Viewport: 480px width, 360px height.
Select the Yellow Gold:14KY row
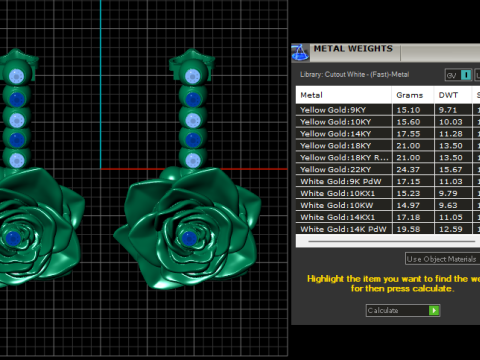[388, 134]
